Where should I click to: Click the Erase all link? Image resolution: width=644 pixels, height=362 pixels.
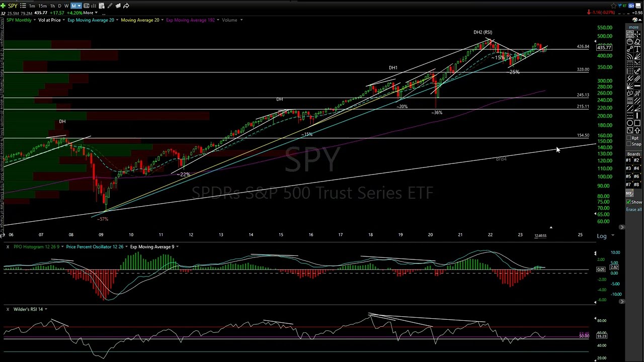(x=634, y=210)
